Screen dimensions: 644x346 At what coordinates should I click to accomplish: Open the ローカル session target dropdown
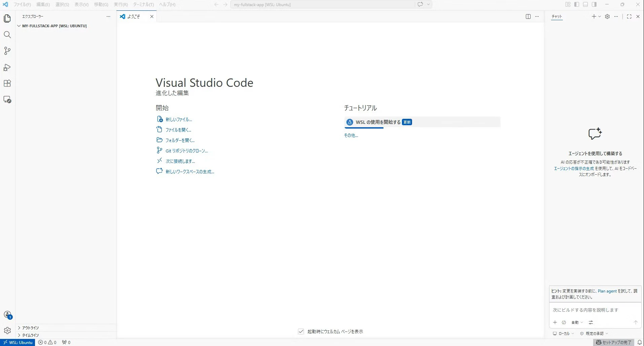[564, 334]
